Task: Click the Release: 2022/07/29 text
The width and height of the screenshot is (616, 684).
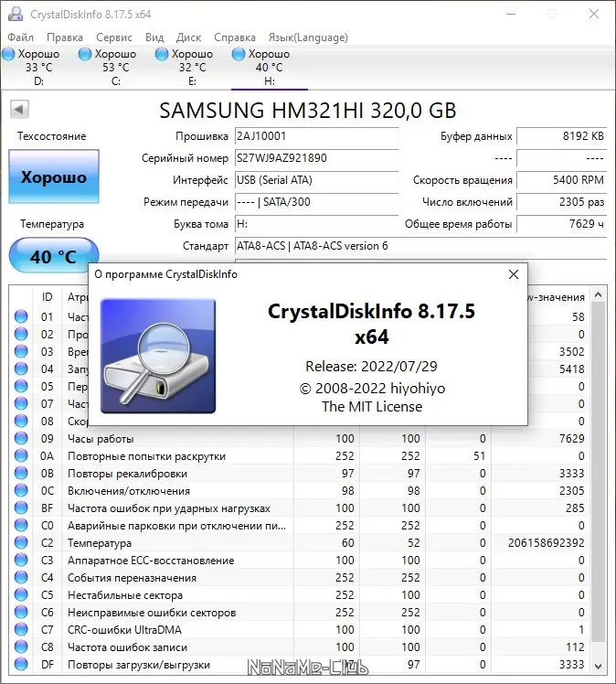Action: click(x=371, y=366)
